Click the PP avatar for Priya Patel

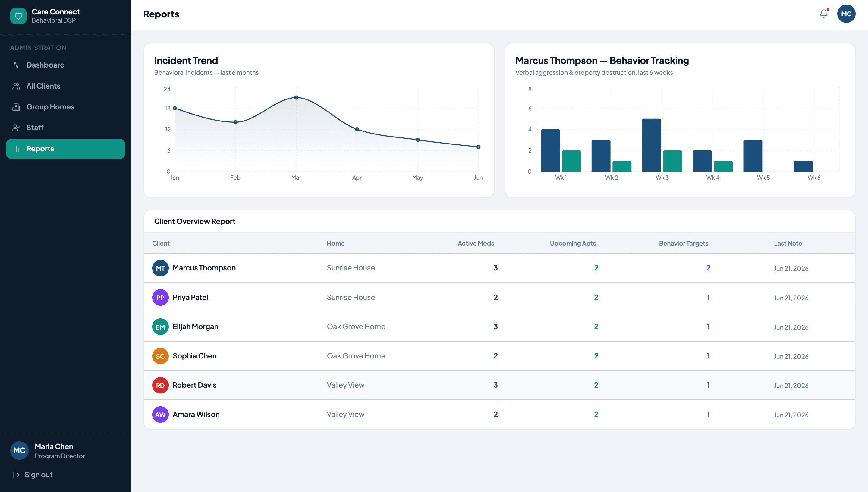(160, 297)
